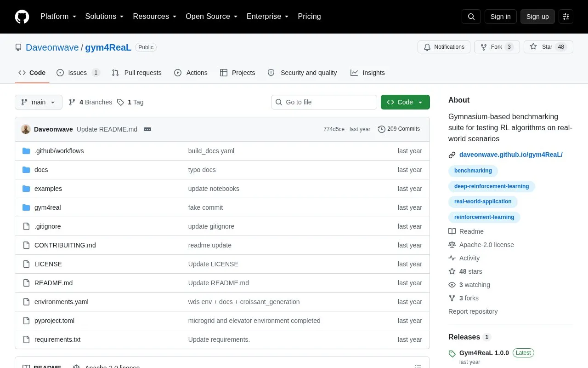This screenshot has height=368, width=588.
Task: Click the Notifications bell button
Action: click(x=444, y=47)
